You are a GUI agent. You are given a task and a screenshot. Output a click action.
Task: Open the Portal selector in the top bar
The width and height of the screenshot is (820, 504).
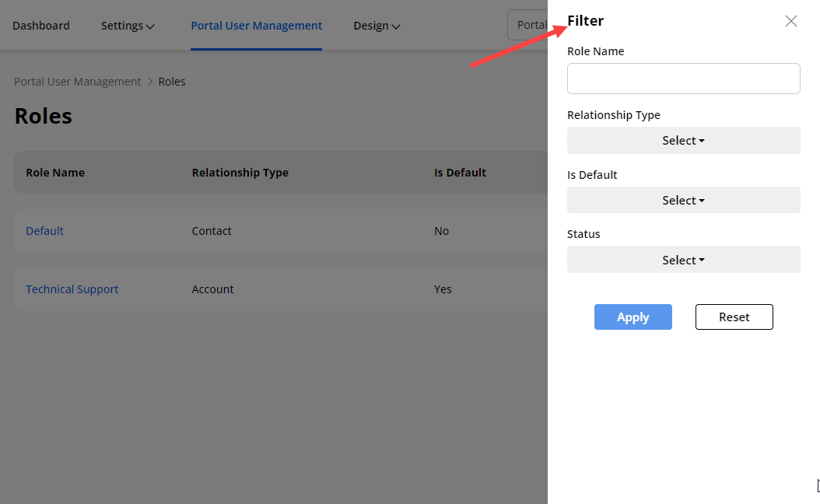coord(528,25)
